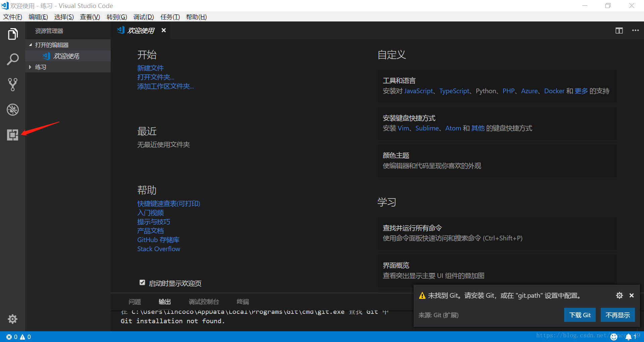This screenshot has height=342, width=644.
Task: Switch to the 问题 panel tab
Action: pyautogui.click(x=135, y=302)
